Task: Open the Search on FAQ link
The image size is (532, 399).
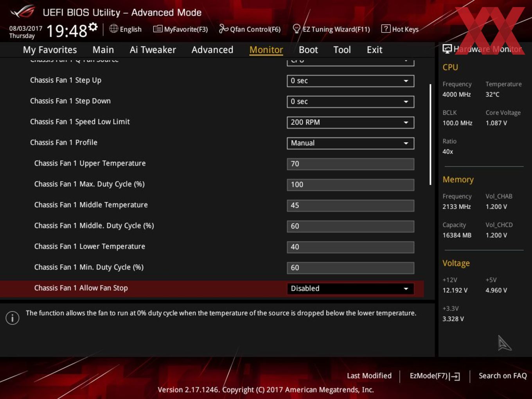Action: tap(503, 376)
